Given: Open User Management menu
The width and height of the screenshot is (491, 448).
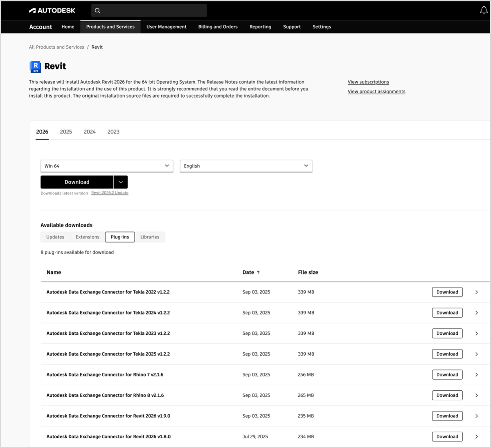Looking at the screenshot, I should [167, 27].
